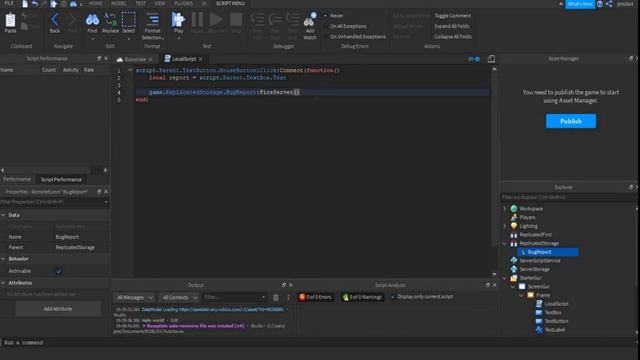Click the script editor split view icon
This screenshot has width=640, height=360.
(491, 59)
